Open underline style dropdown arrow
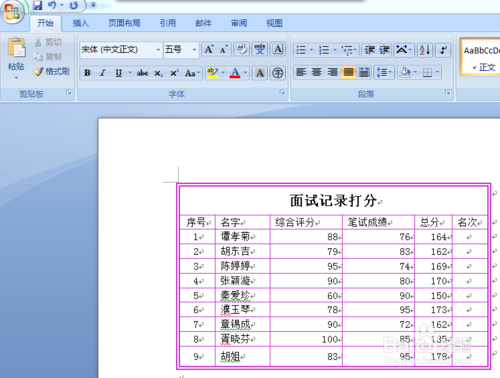 tap(130, 73)
